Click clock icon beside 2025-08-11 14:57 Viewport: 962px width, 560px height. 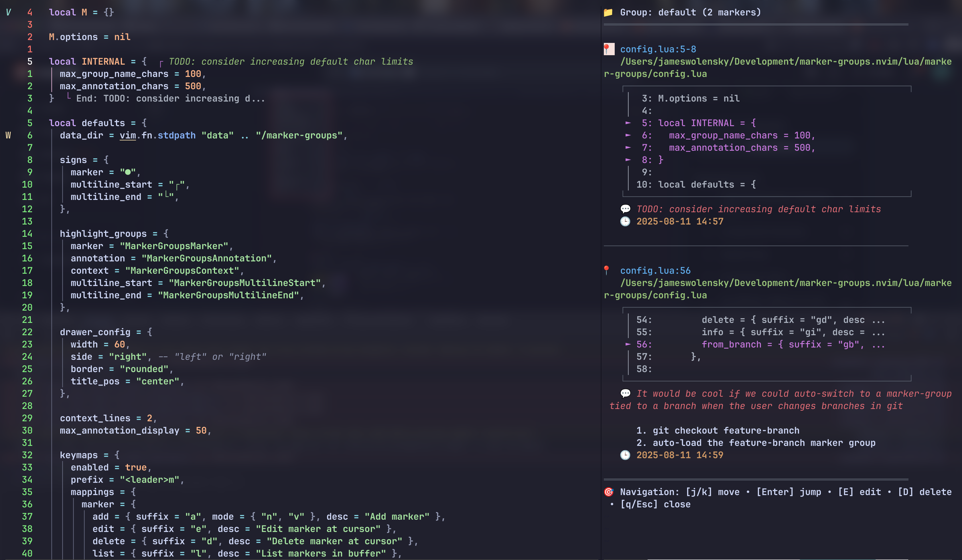(x=625, y=221)
